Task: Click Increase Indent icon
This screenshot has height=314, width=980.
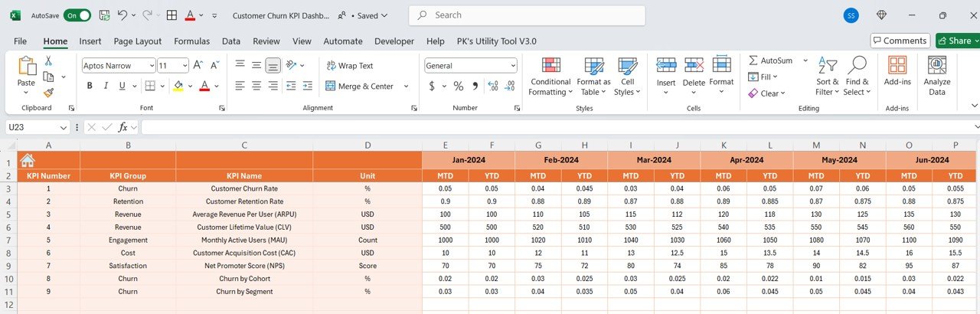Action: (309, 86)
